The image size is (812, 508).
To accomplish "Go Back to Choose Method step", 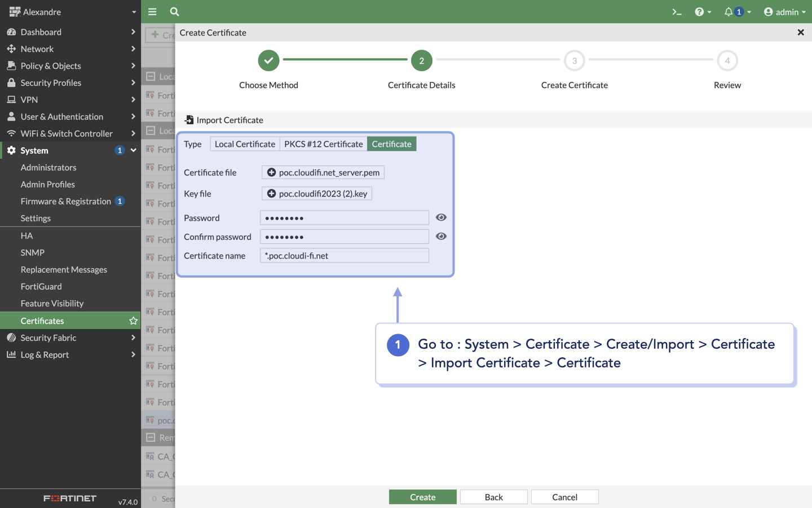I will [x=493, y=497].
